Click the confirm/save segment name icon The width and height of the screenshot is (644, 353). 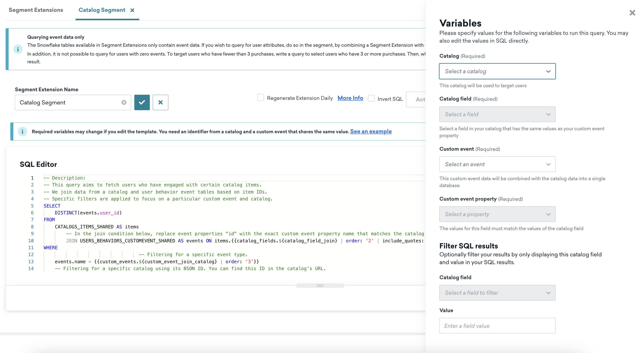tap(142, 102)
